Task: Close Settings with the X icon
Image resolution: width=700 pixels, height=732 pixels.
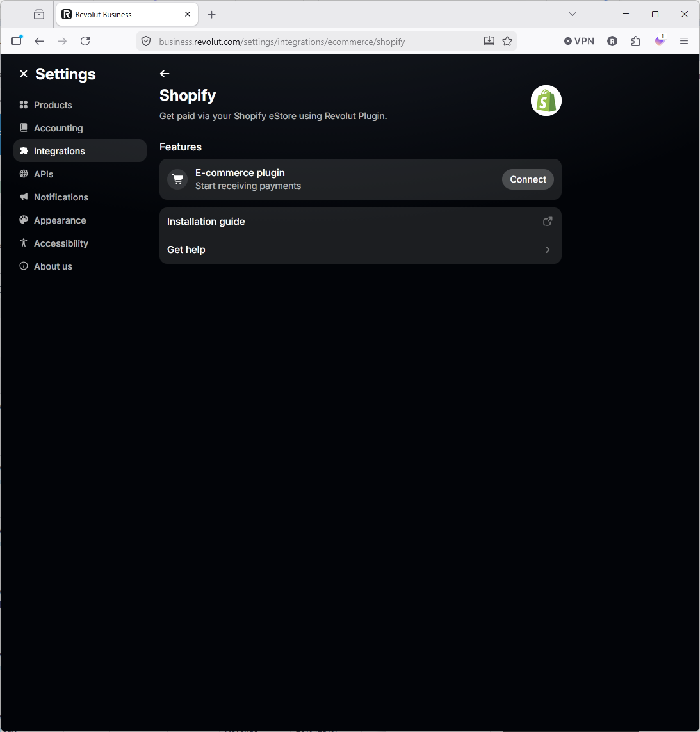Action: coord(23,74)
